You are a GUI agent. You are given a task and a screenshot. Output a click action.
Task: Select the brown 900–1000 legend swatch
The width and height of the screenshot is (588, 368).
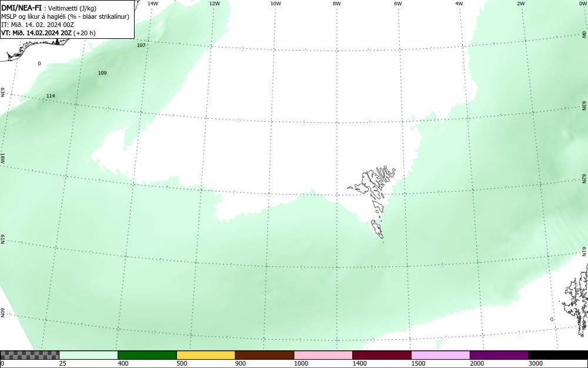click(265, 355)
